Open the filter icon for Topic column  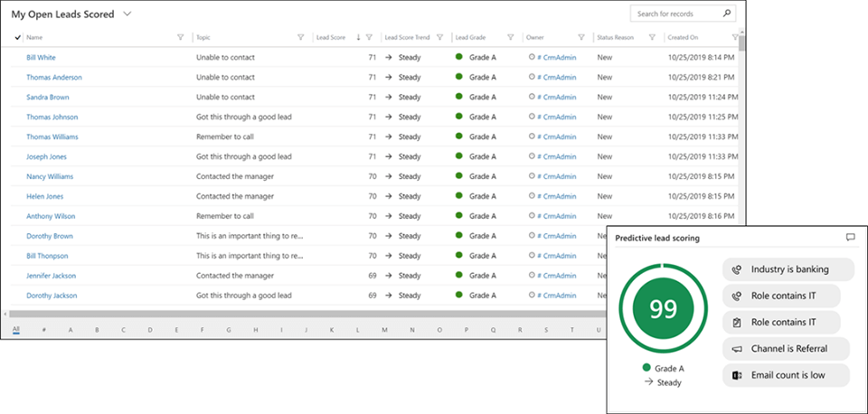click(x=301, y=38)
